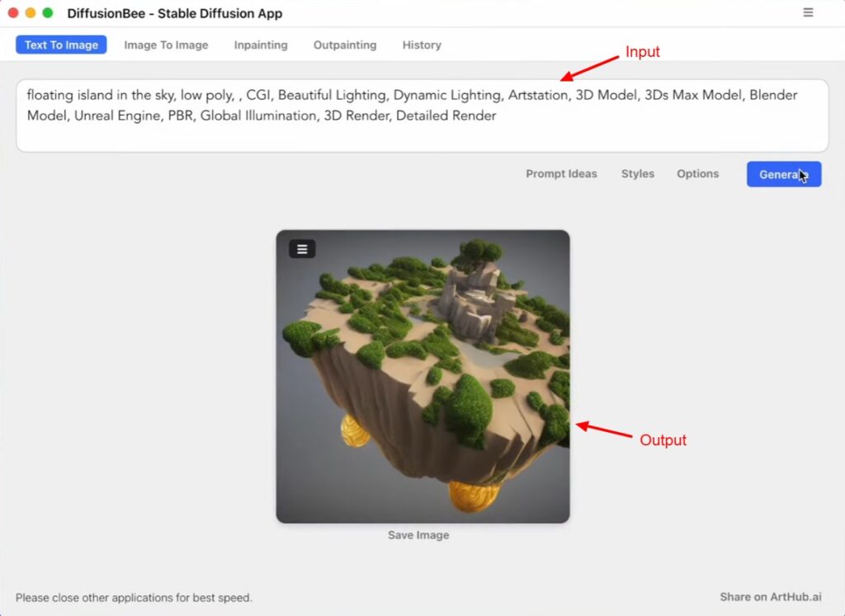Screen dimensions: 845x616
Task: Switch to the Image To Image tab
Action: click(x=166, y=45)
